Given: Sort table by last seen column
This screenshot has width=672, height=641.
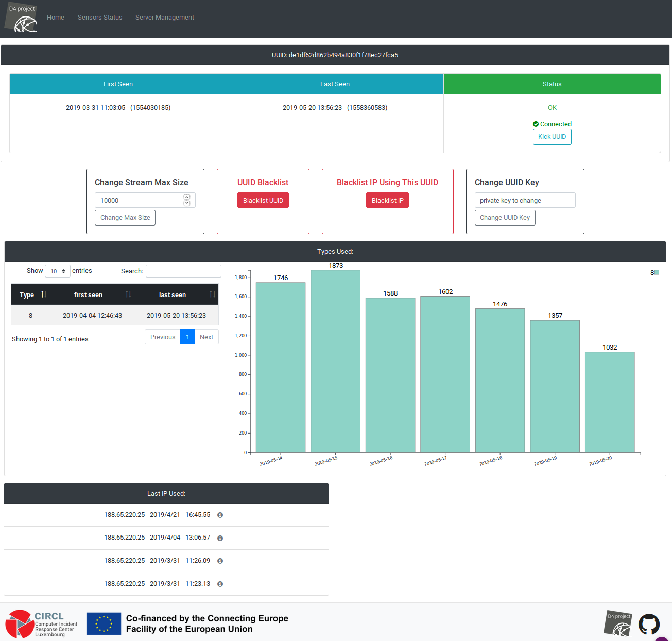Looking at the screenshot, I should coord(176,294).
